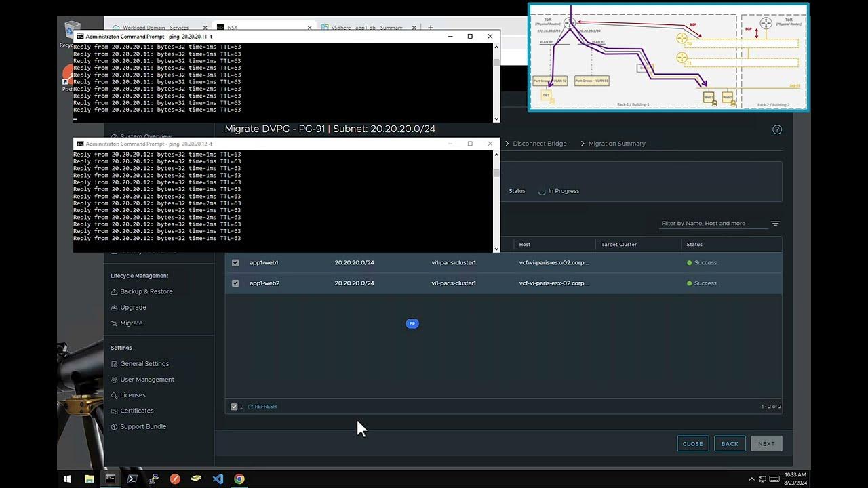This screenshot has width=868, height=488.
Task: Toggle the select-all checkbox in the table footer
Action: [x=234, y=407]
